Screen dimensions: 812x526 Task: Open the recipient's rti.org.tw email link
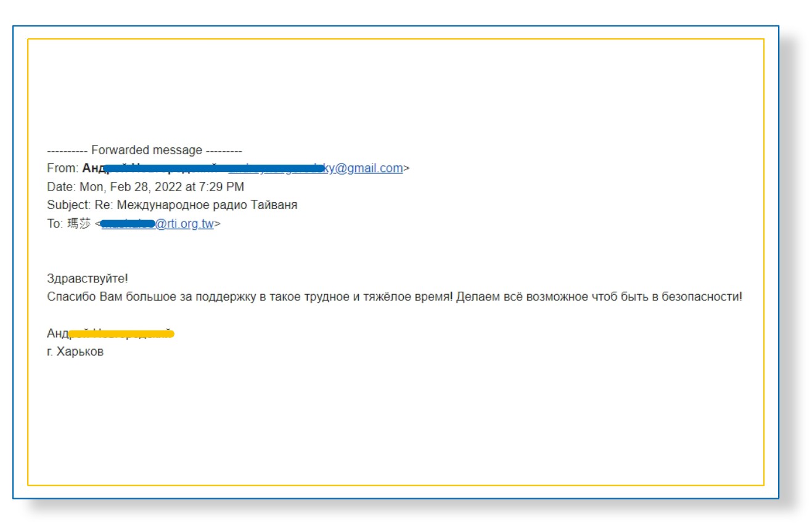184,224
